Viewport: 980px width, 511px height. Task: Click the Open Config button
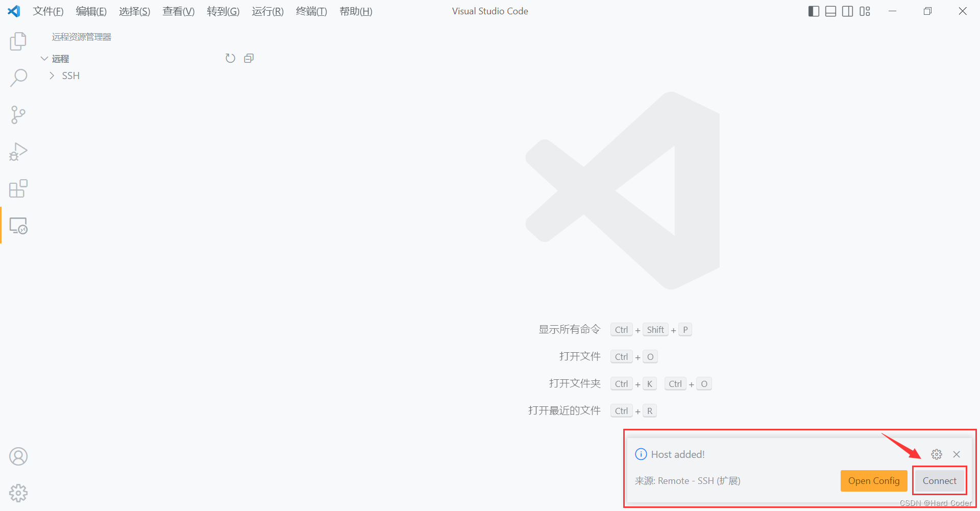pos(874,481)
